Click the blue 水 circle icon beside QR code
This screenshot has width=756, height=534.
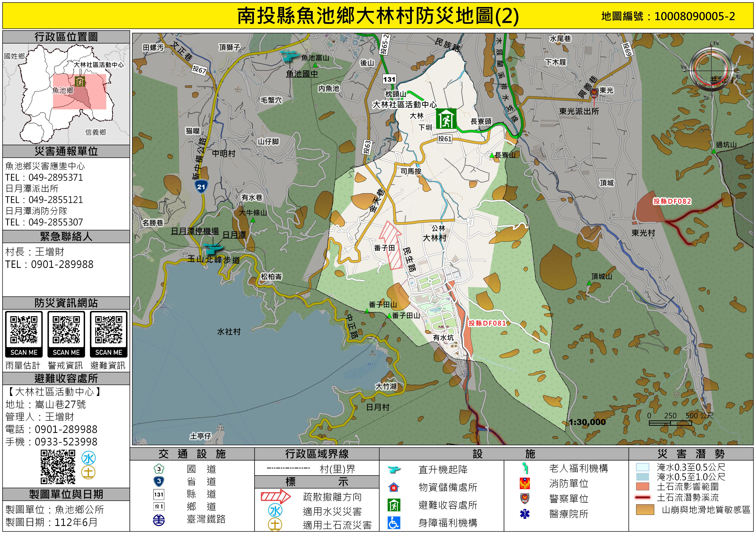click(x=89, y=458)
